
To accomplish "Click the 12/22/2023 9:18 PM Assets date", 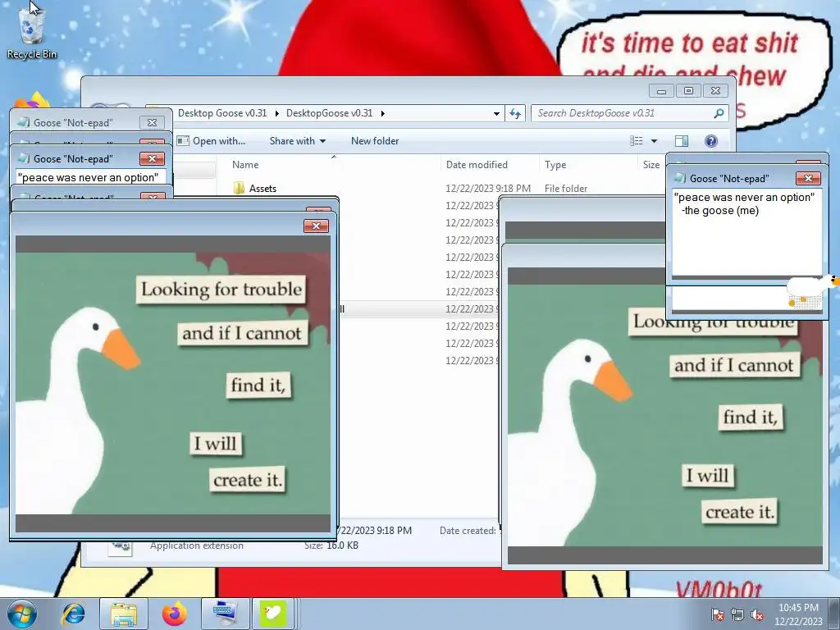I will [488, 188].
